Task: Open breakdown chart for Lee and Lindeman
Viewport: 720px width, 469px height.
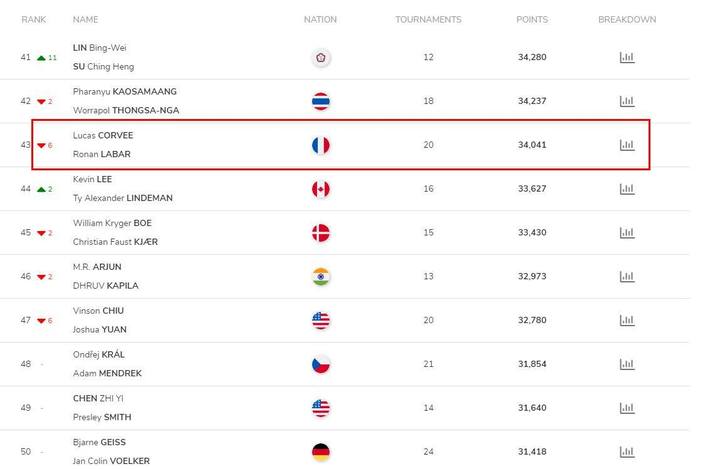Action: 627,189
